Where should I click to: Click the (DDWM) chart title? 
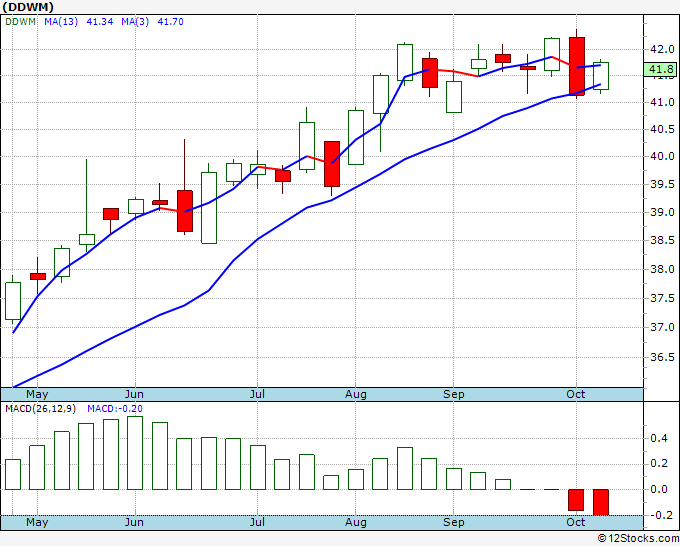[x=28, y=7]
